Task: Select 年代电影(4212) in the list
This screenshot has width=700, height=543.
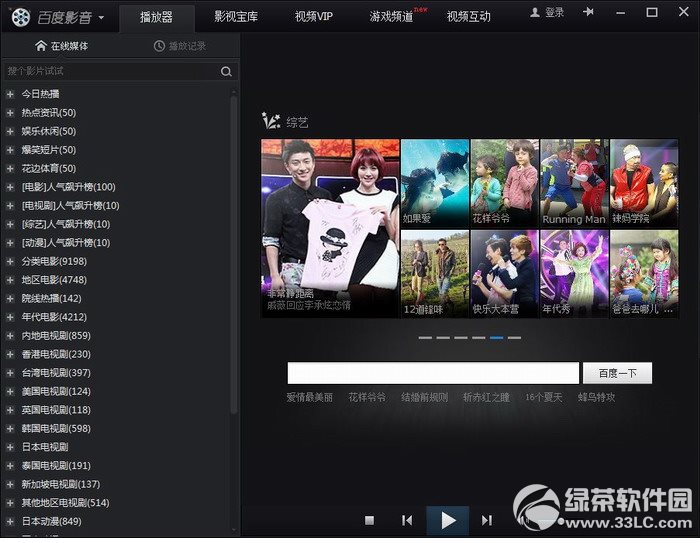Action: (54, 317)
